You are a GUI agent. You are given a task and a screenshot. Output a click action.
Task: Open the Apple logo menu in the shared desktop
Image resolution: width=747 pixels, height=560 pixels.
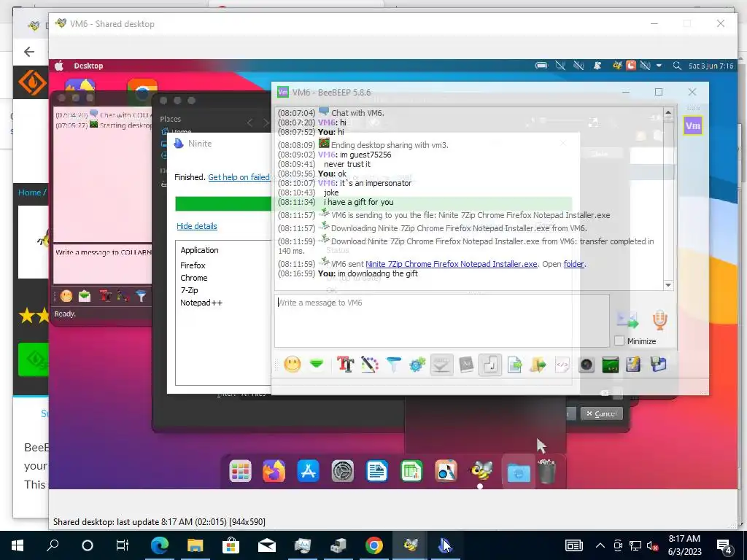coord(59,66)
